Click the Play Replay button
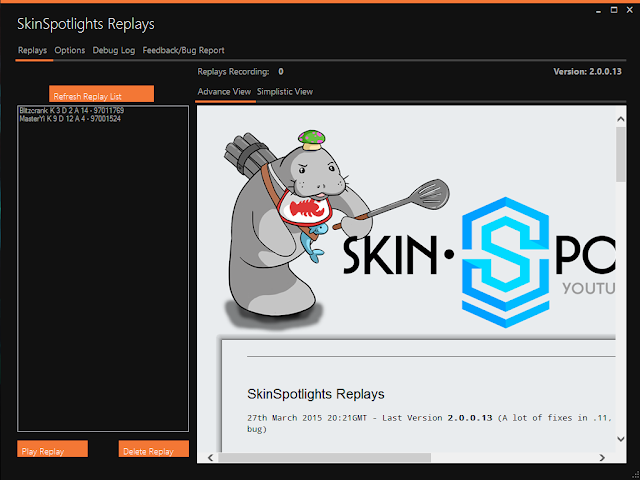 52,449
